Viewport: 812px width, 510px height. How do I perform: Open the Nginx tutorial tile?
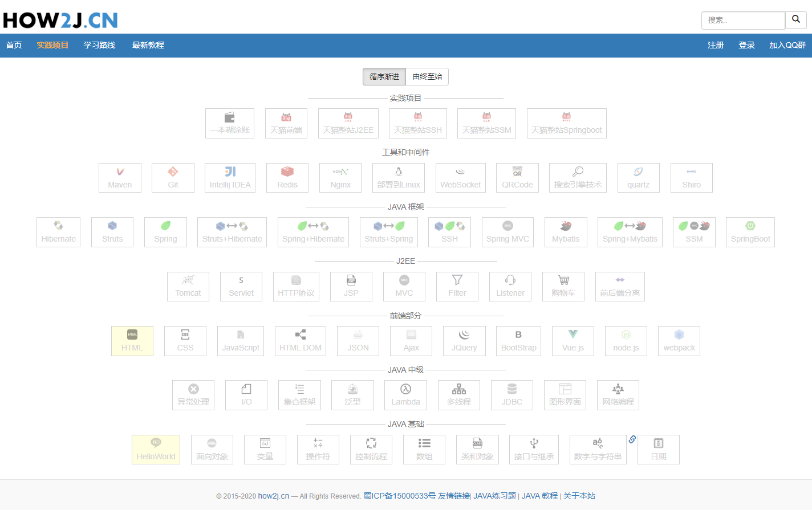coord(340,178)
